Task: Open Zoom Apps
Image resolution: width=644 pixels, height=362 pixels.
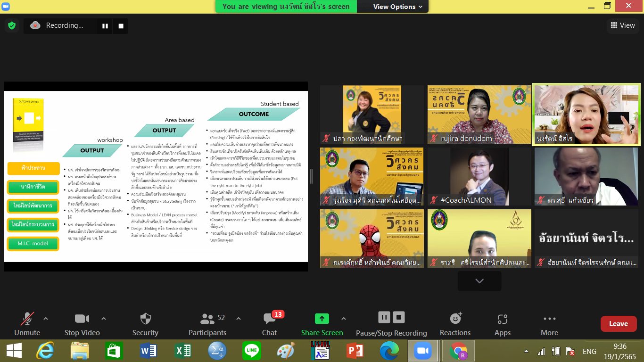Action: point(503,324)
